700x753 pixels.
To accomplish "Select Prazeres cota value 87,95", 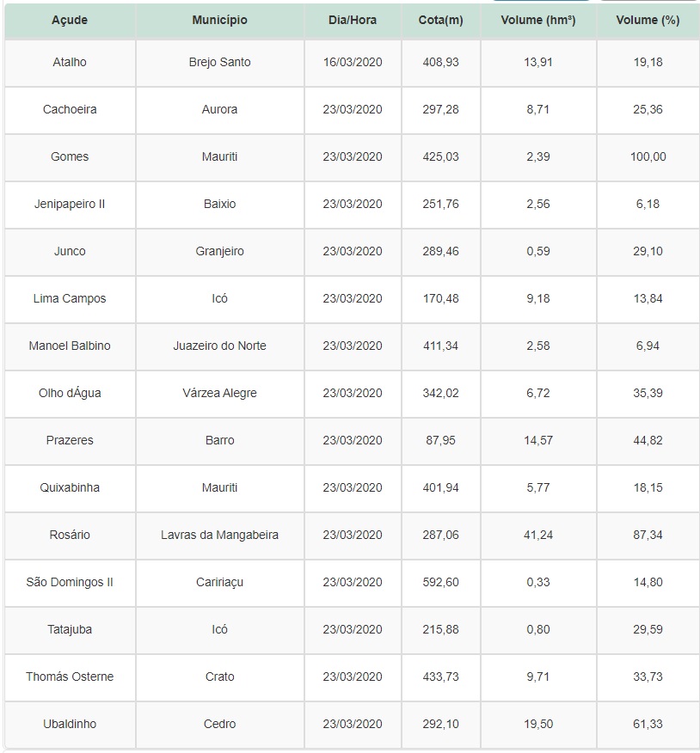I will click(440, 441).
